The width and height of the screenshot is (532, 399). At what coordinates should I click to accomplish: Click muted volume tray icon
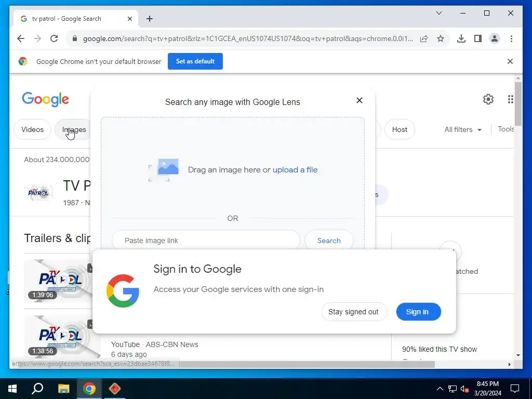click(464, 389)
